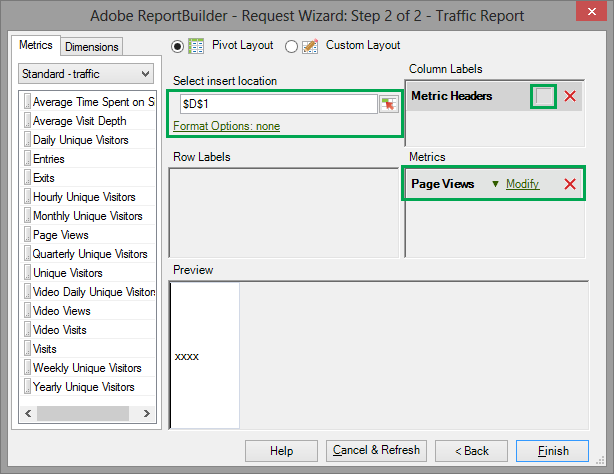
Task: Click the Help button
Action: tap(281, 450)
